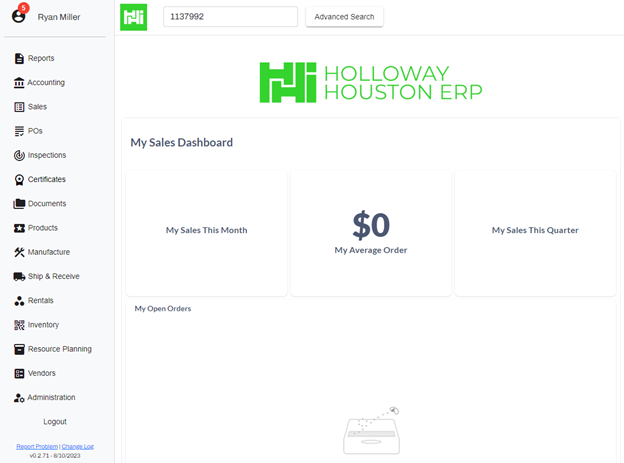Go to Resource Planning
The width and height of the screenshot is (624, 463).
pyautogui.click(x=60, y=349)
